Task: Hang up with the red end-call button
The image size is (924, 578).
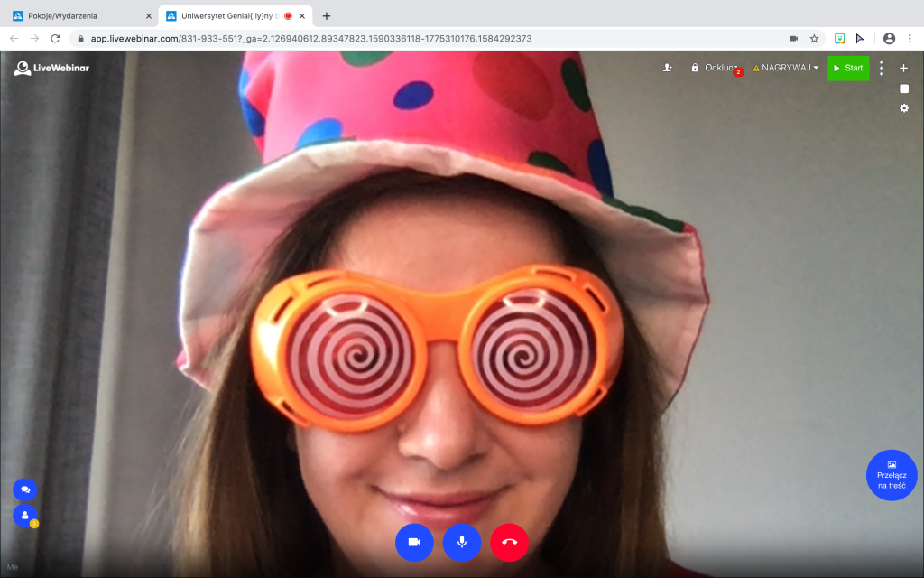Action: (509, 542)
